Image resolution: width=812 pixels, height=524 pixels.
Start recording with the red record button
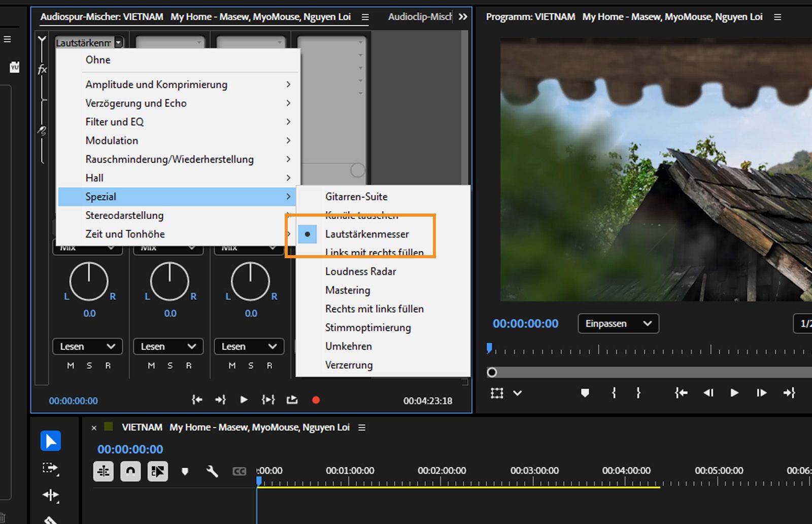click(x=316, y=400)
